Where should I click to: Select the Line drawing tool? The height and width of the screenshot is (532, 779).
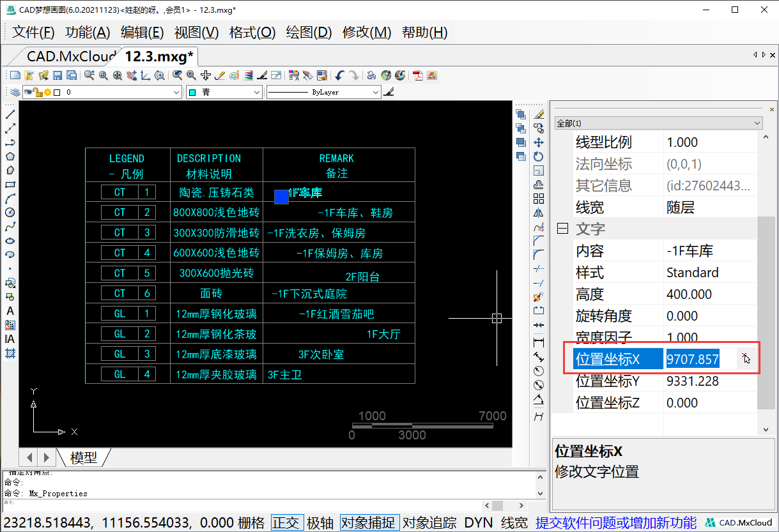click(x=10, y=114)
